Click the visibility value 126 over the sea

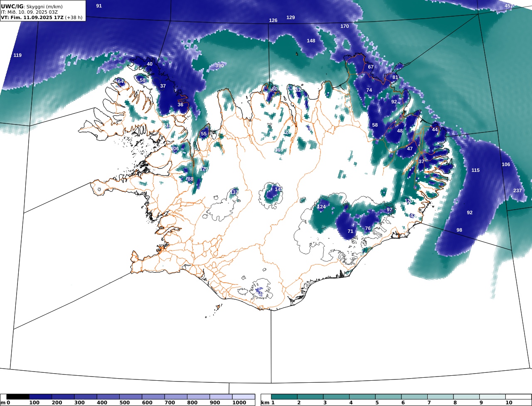273,20
